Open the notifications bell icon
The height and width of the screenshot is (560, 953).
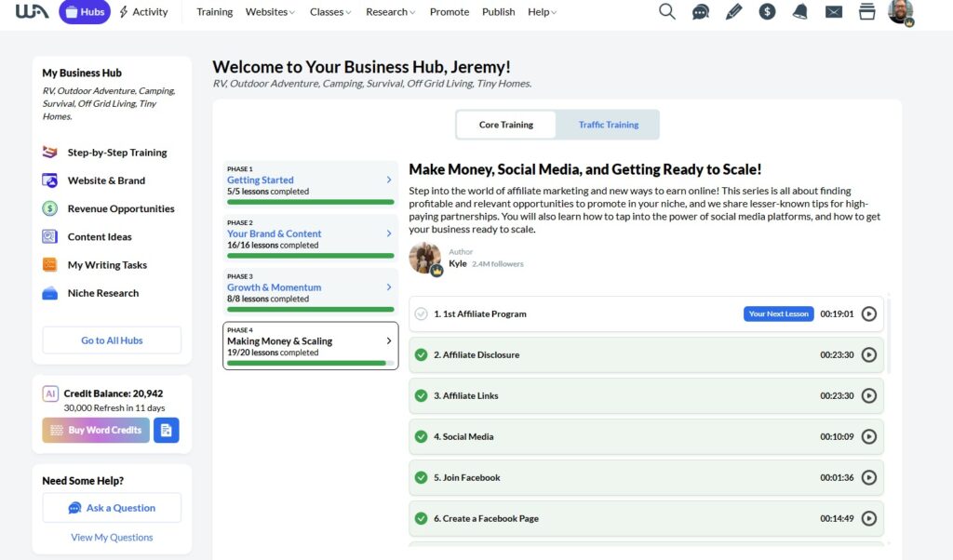[x=799, y=11]
